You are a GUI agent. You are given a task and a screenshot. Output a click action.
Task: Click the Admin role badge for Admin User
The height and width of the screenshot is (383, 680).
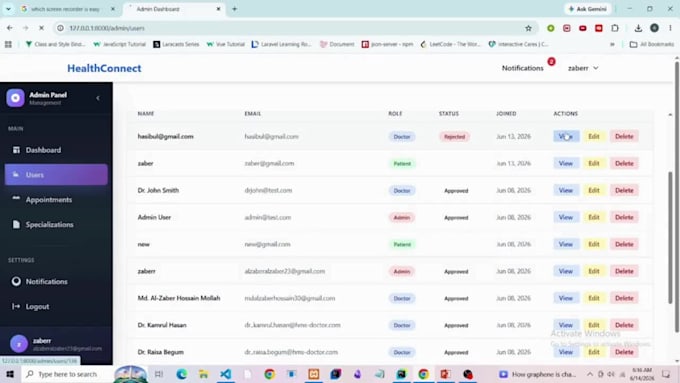402,217
